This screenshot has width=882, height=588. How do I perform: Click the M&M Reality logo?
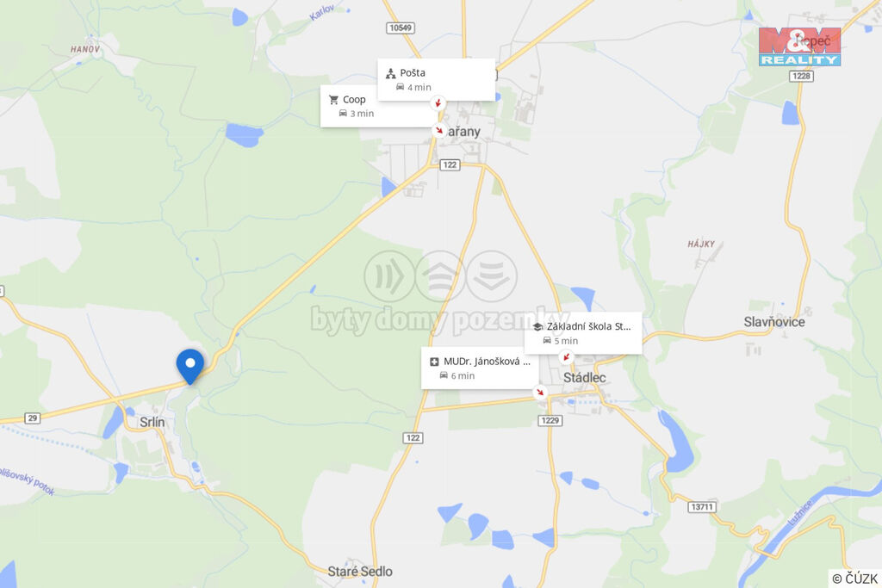[799, 46]
